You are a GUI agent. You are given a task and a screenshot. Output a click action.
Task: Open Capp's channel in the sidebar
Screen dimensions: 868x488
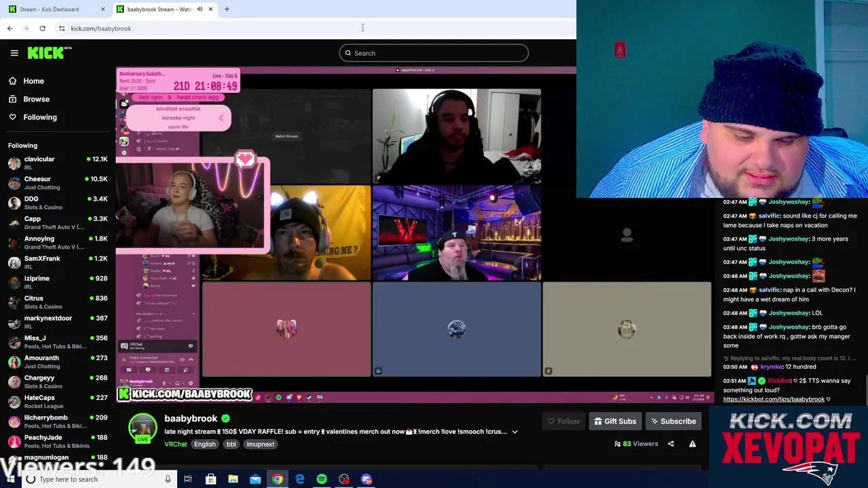pos(57,223)
